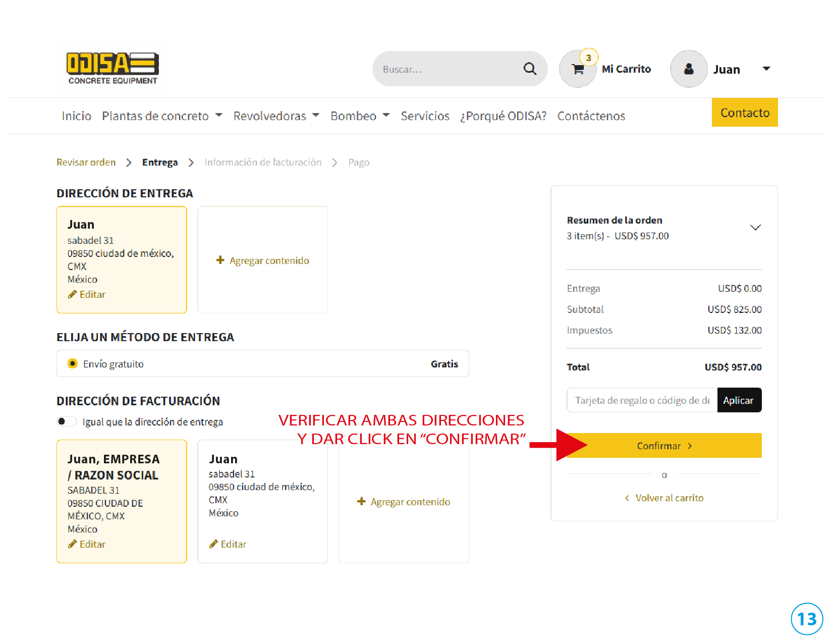Expand the Resumen de la orden chevron
This screenshot has height=644, width=833.
[755, 227]
